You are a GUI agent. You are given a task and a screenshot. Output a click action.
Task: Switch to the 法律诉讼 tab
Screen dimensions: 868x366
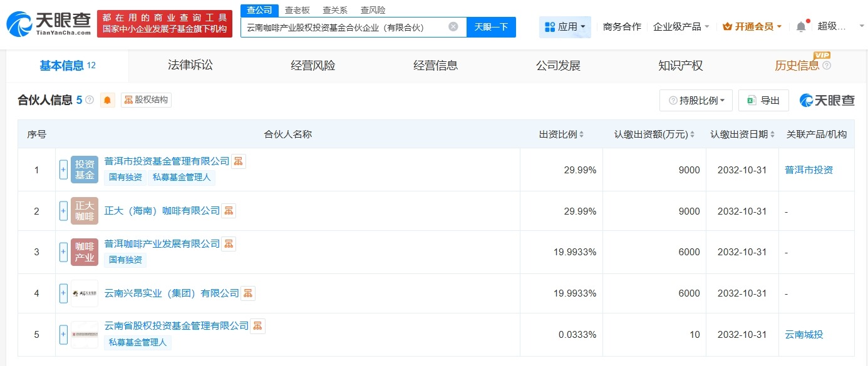[x=190, y=65]
